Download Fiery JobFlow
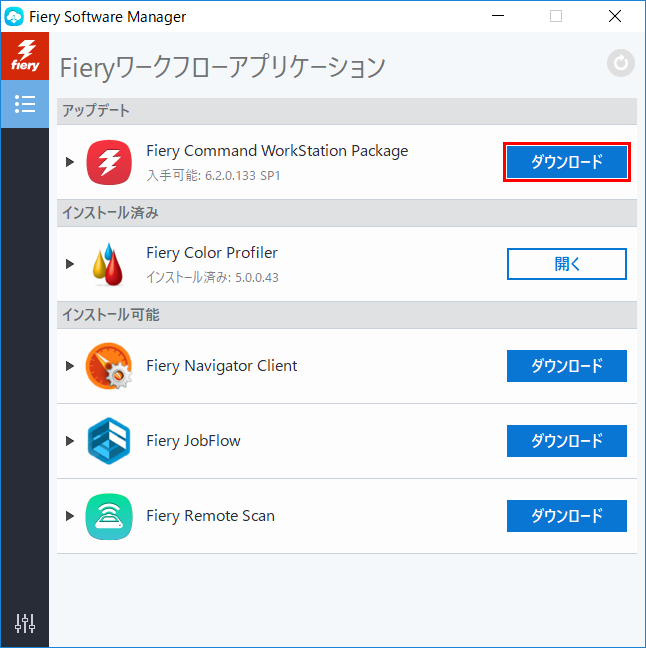The width and height of the screenshot is (646, 648). (x=567, y=441)
